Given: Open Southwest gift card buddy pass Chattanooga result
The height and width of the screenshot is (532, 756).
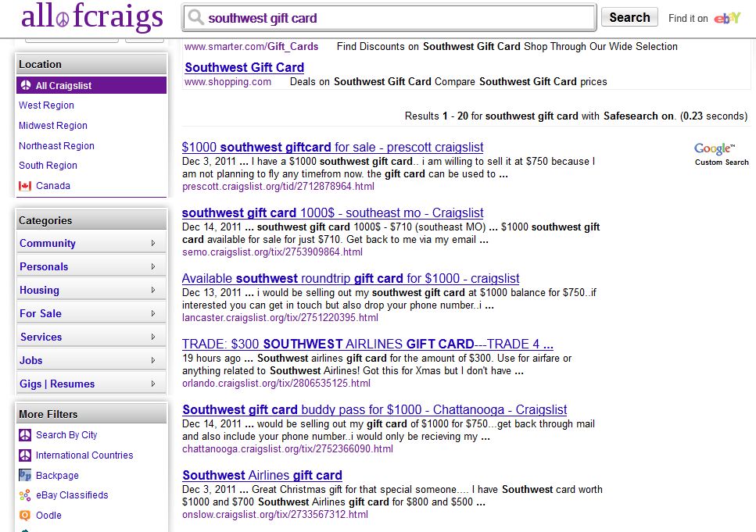Looking at the screenshot, I should point(374,409).
